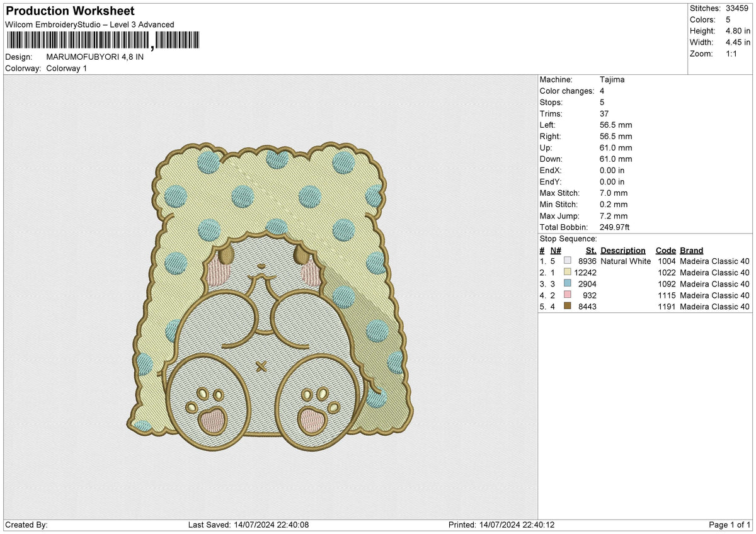The image size is (756, 534).
Task: Click thread code '1022'
Action: (x=667, y=273)
